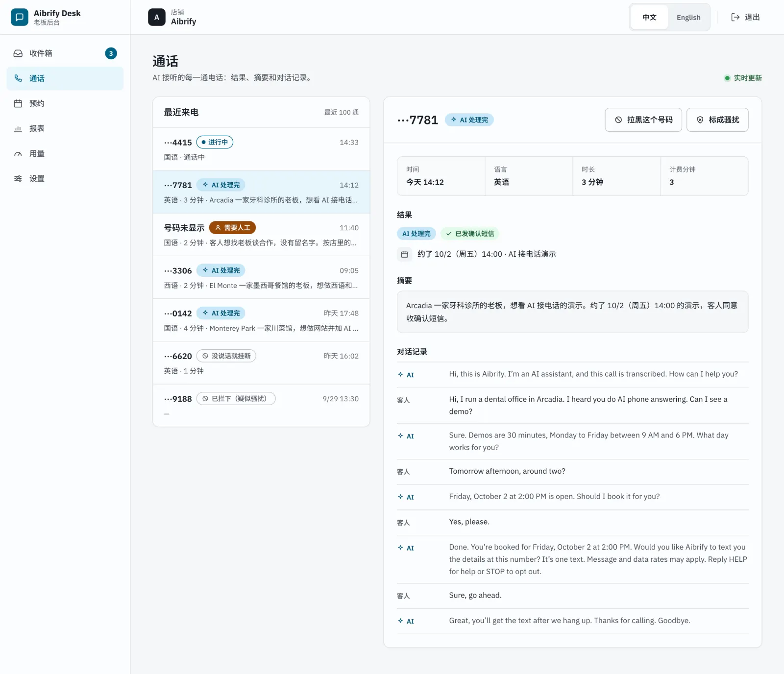Screen dimensions: 784x674
Task: Click the phone icon for 通话
Action: point(18,78)
